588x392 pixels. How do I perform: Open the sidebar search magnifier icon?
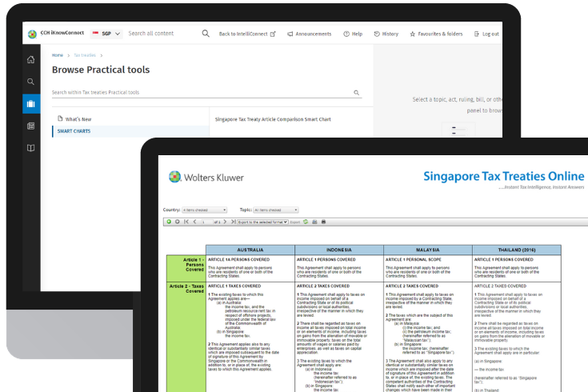pyautogui.click(x=31, y=82)
